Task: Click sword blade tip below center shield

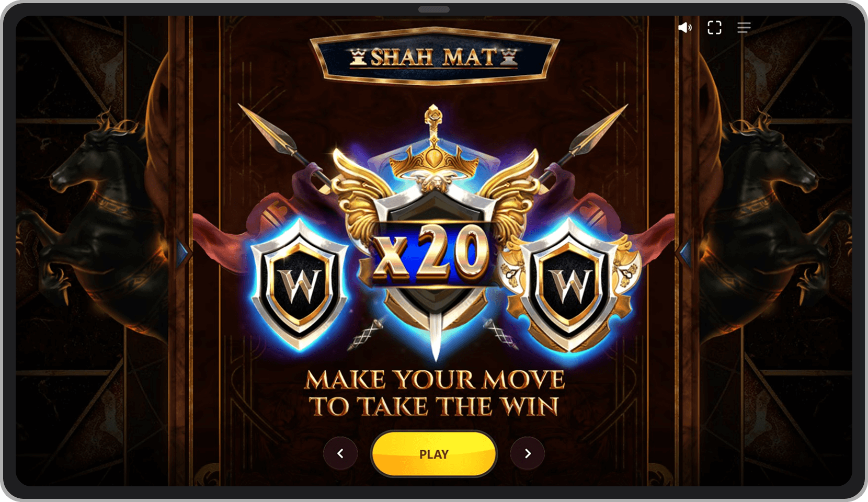Action: (x=436, y=345)
